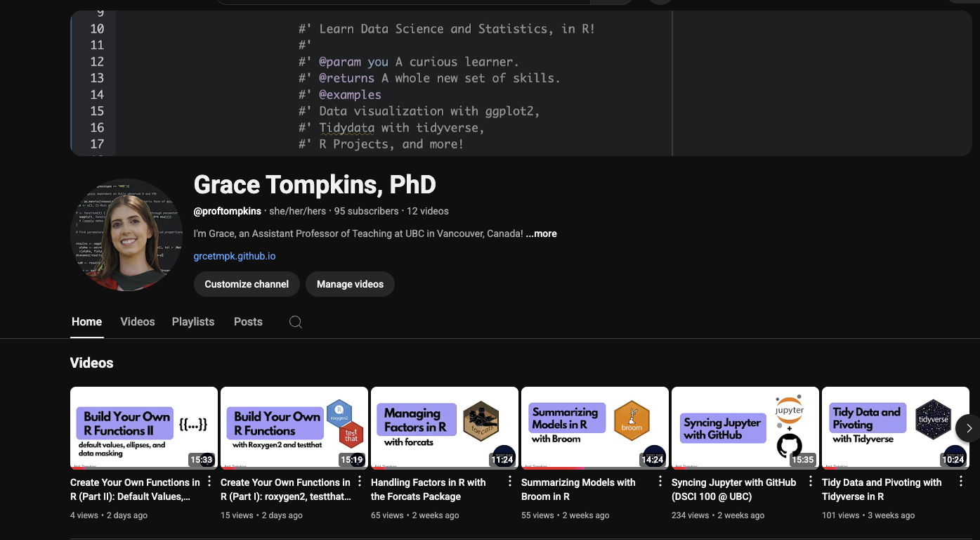Click the channel profile picture avatar
980x540 pixels.
(126, 235)
